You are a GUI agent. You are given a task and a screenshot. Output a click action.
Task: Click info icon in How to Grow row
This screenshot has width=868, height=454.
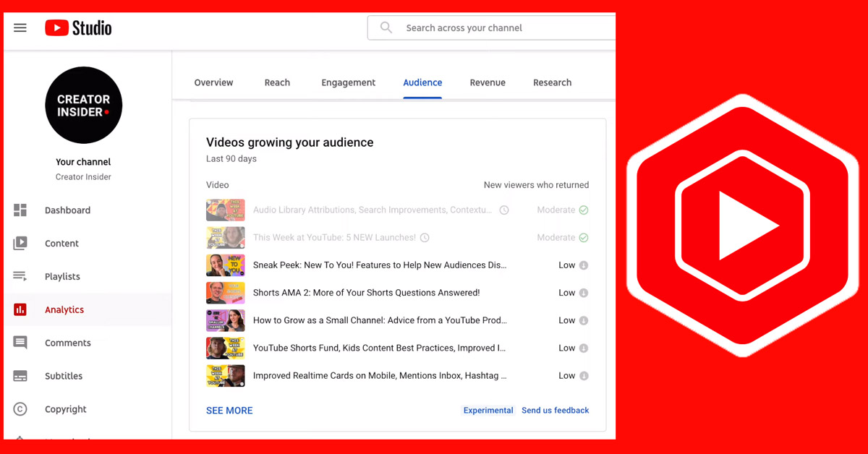584,320
